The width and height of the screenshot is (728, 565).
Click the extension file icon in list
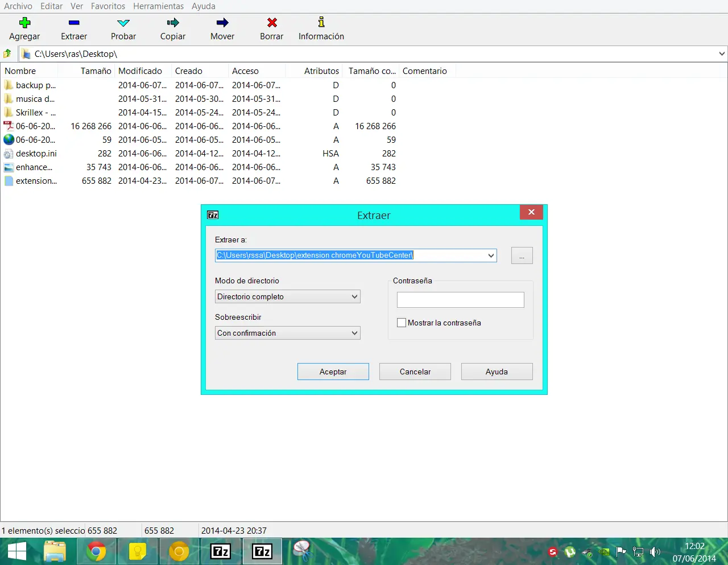point(9,181)
